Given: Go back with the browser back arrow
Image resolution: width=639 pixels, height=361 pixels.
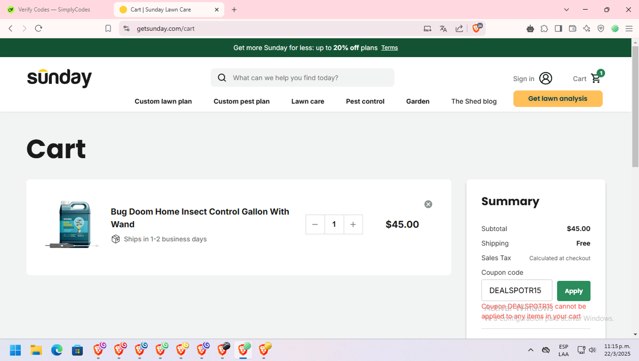Looking at the screenshot, I should click(11, 29).
